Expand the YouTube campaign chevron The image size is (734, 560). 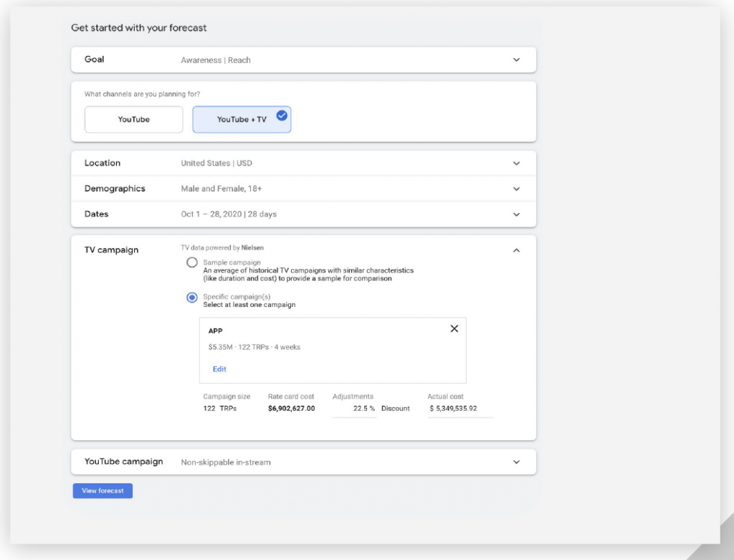pyautogui.click(x=516, y=462)
